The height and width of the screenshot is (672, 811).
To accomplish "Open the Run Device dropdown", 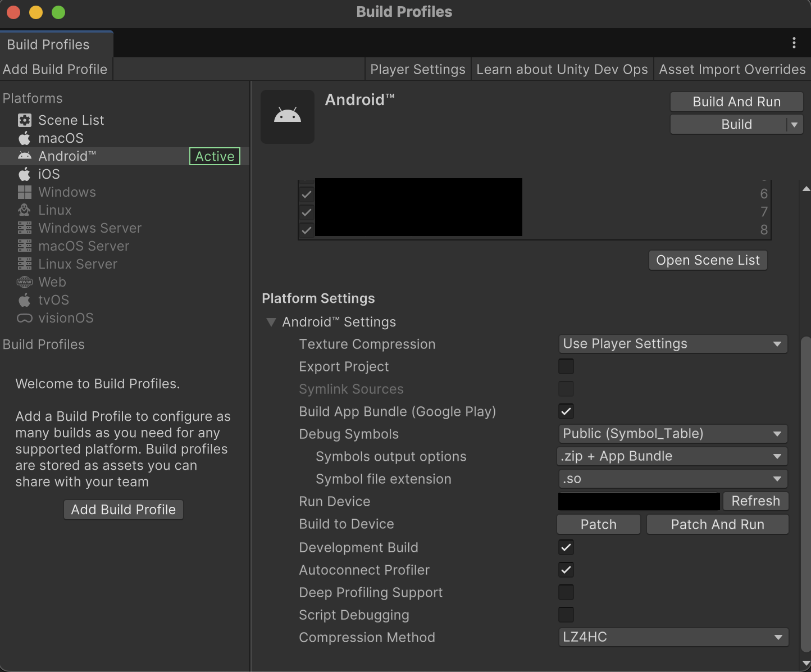I will 639,501.
